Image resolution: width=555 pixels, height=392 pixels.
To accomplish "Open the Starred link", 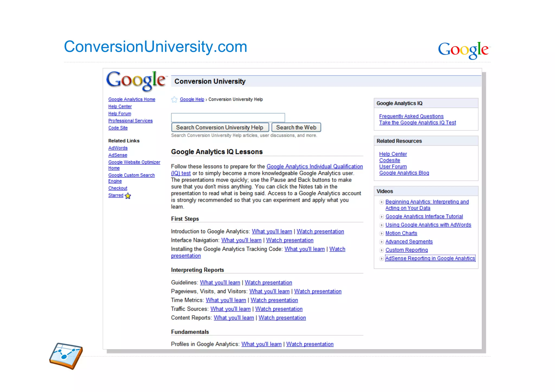I will [x=116, y=195].
